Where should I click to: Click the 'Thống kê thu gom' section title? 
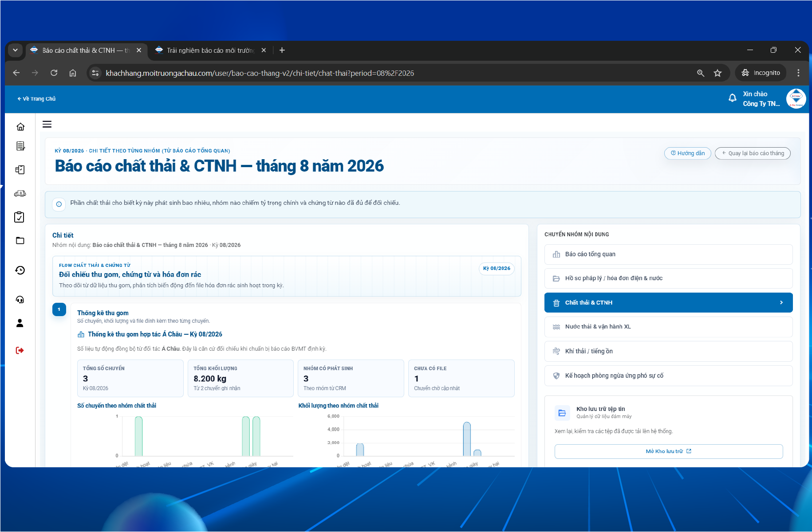[103, 313]
